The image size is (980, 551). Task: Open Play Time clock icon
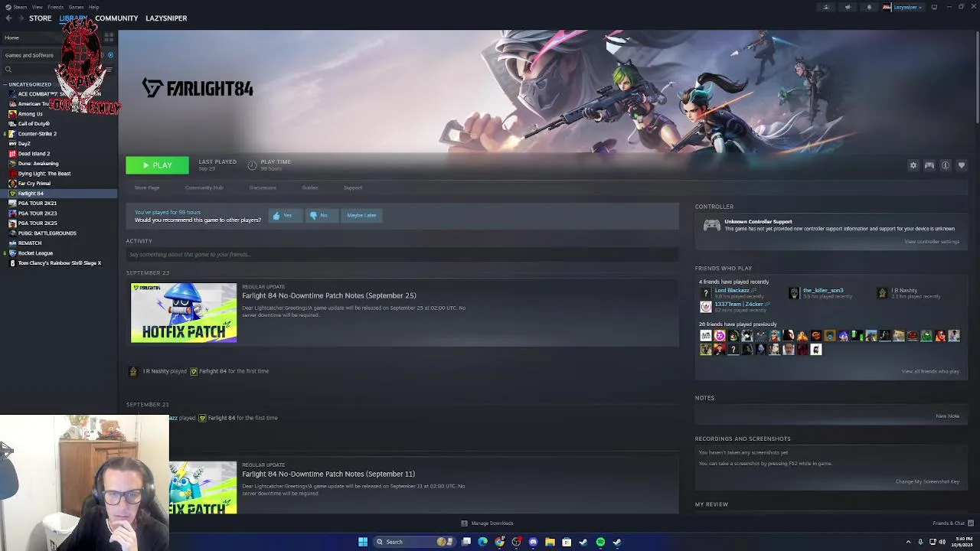(252, 165)
